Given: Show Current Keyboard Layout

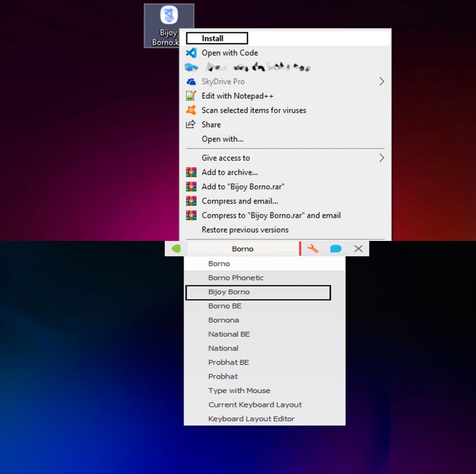Looking at the screenshot, I should click(x=264, y=405).
